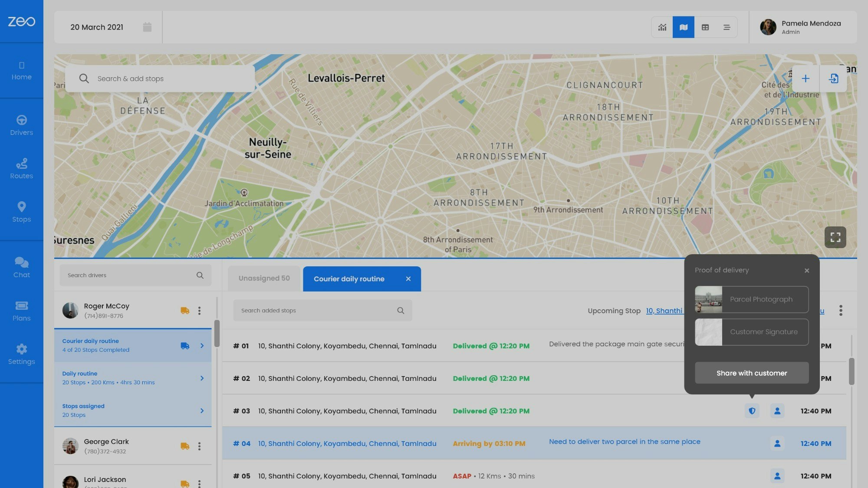Image resolution: width=868 pixels, height=488 pixels.
Task: Select the Courier daily routine tab
Action: click(349, 278)
